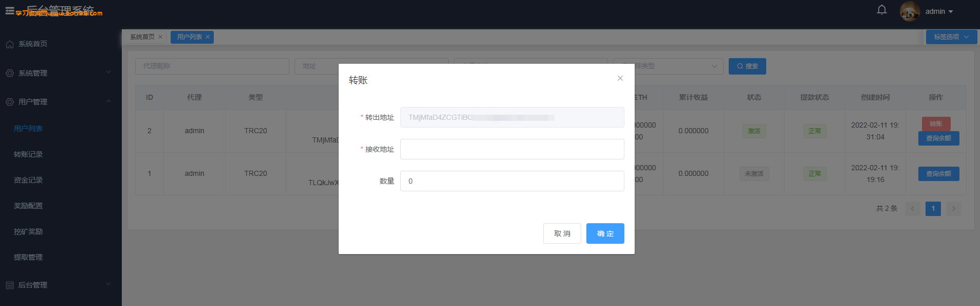Image resolution: width=980 pixels, height=306 pixels.
Task: Expand the 后台管理 sidebar menu
Action: coord(61,285)
